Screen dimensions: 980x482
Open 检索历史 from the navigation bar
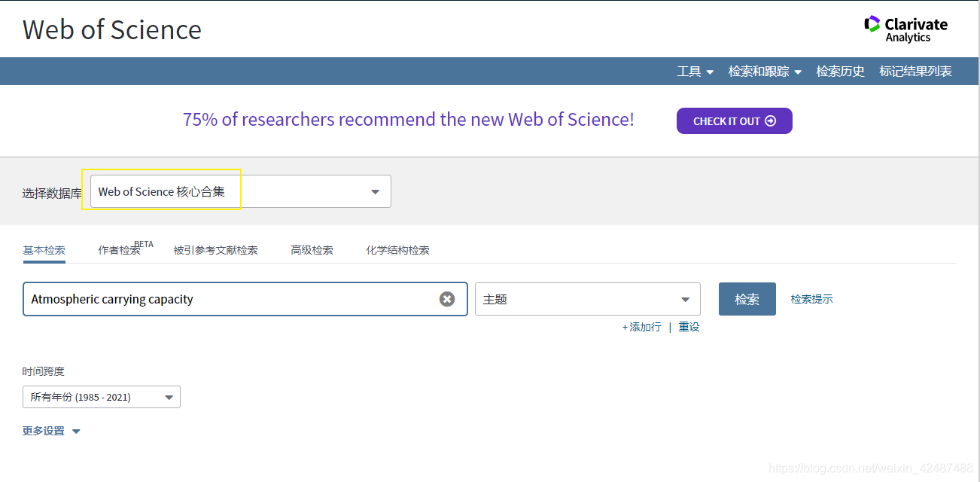coord(840,71)
